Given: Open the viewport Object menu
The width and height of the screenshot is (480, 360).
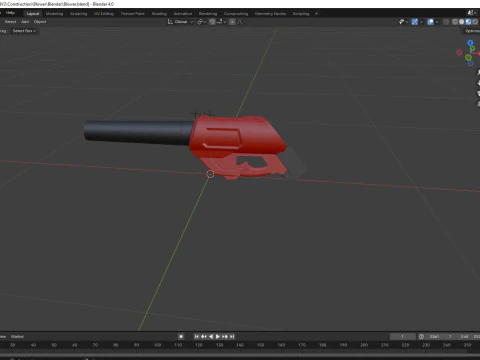Looking at the screenshot, I should (40, 22).
